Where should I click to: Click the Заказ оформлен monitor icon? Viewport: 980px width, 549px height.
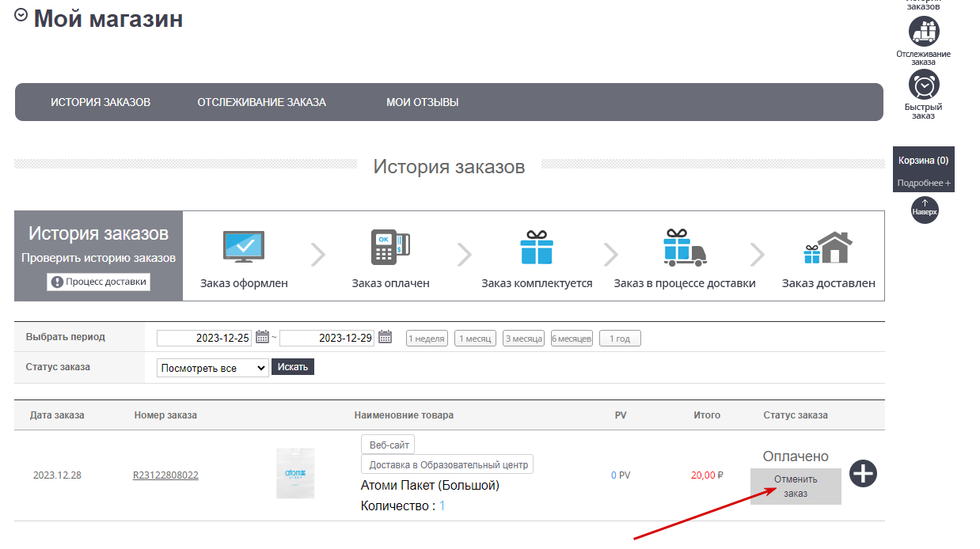243,248
